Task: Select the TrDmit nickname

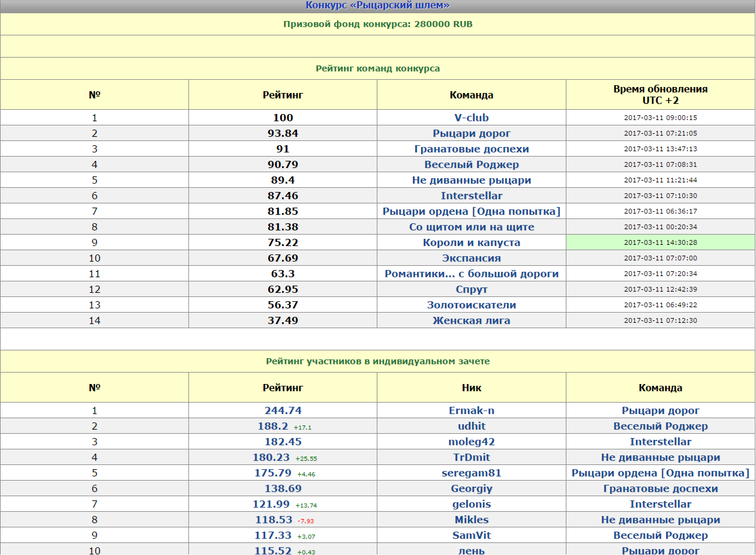Action: coord(472,457)
